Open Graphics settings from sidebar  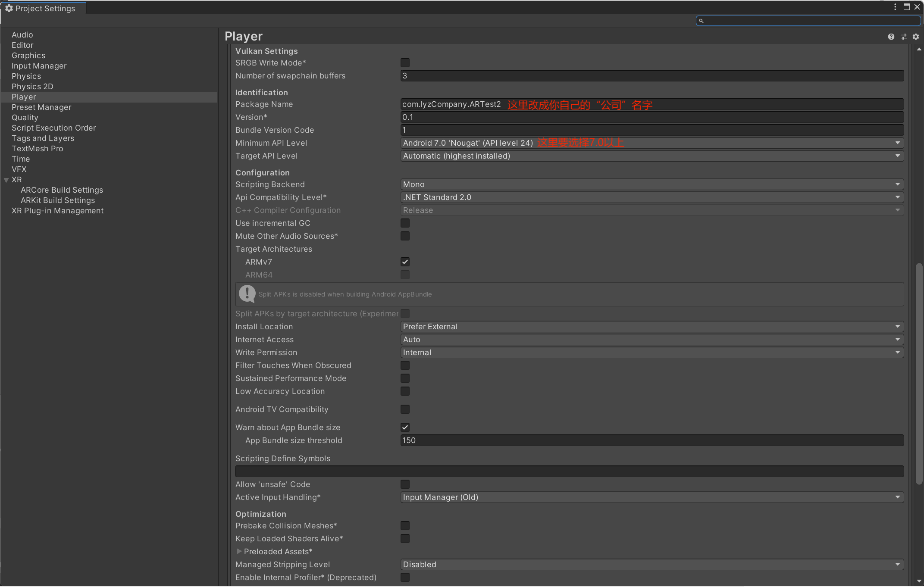pos(28,55)
